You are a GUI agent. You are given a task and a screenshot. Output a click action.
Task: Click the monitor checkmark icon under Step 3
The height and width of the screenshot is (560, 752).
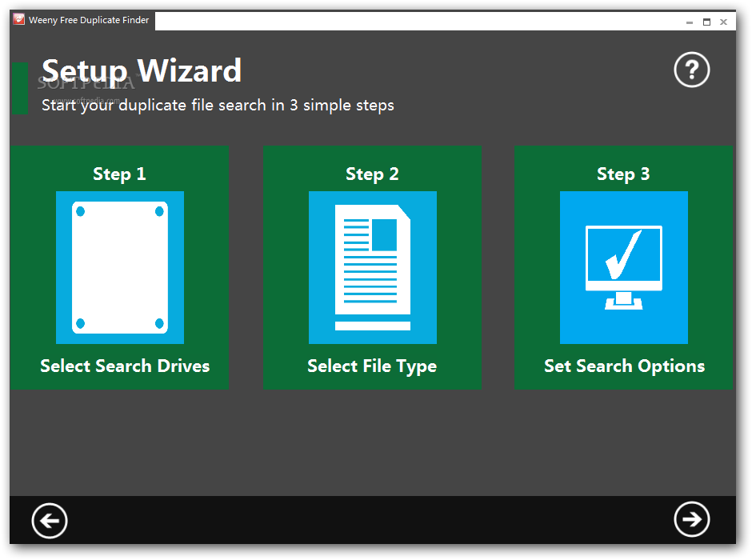623,267
